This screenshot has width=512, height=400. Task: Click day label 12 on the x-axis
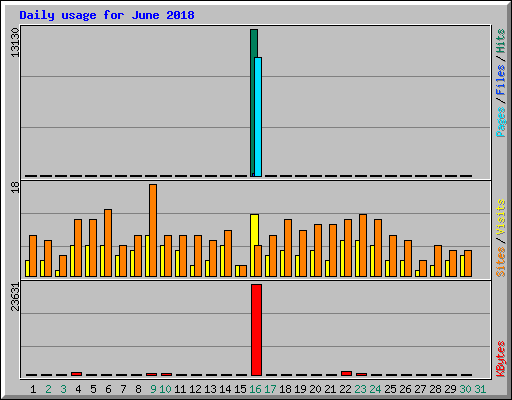pos(195,389)
